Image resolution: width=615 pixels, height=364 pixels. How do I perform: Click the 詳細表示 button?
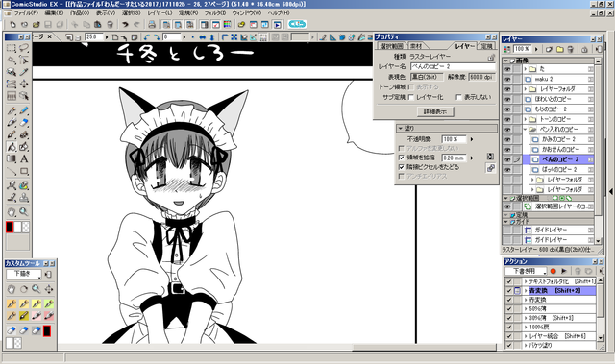pos(435,111)
